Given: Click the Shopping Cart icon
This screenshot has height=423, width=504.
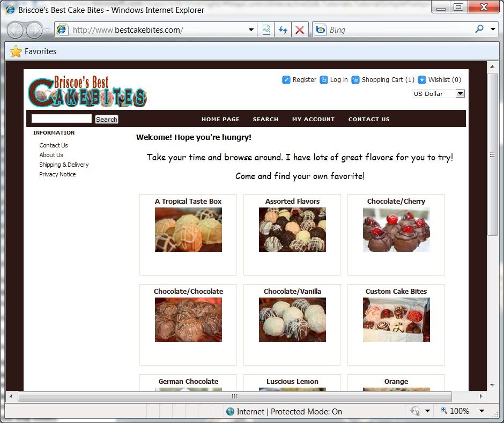Looking at the screenshot, I should click(x=355, y=80).
